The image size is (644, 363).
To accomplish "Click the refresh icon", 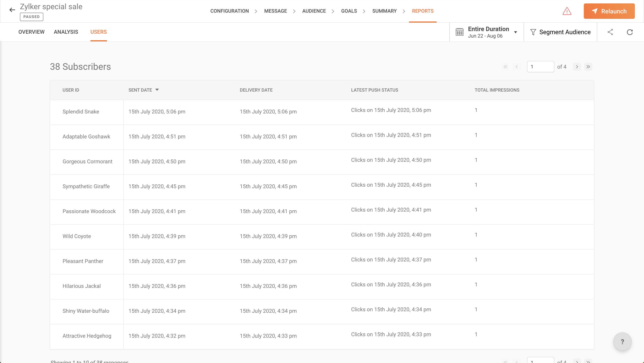I will pyautogui.click(x=630, y=32).
